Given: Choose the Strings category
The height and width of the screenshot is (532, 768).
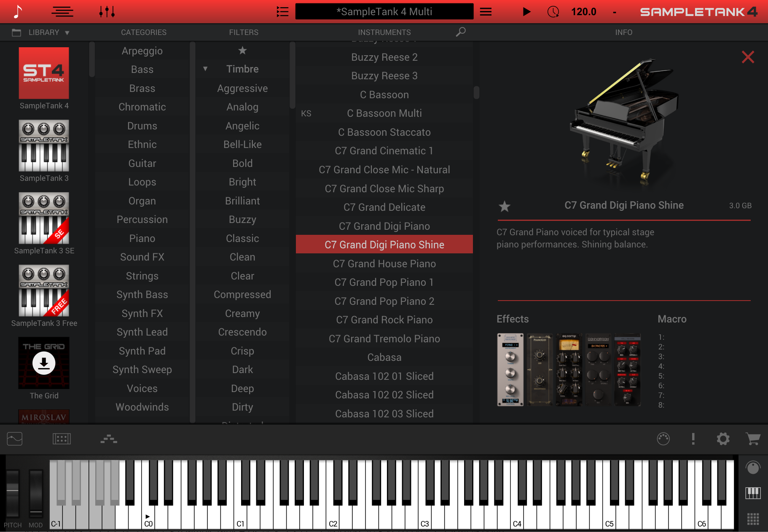Looking at the screenshot, I should (x=142, y=276).
